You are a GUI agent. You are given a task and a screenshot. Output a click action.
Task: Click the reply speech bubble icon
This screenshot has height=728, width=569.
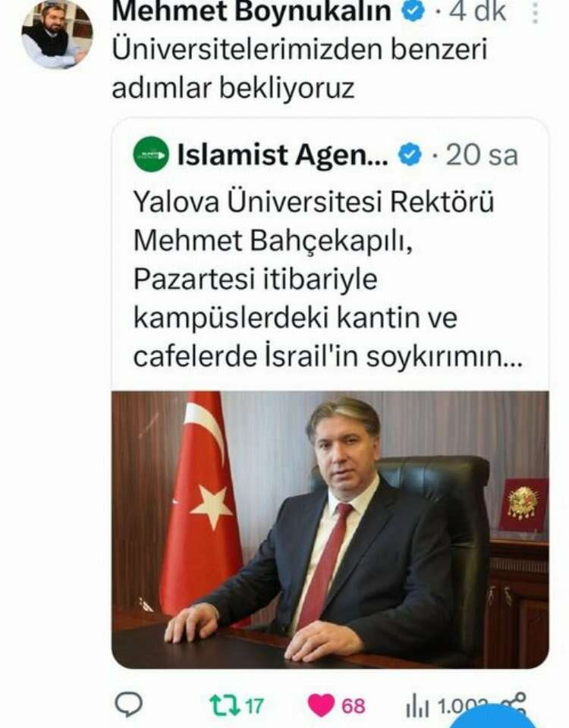click(128, 704)
